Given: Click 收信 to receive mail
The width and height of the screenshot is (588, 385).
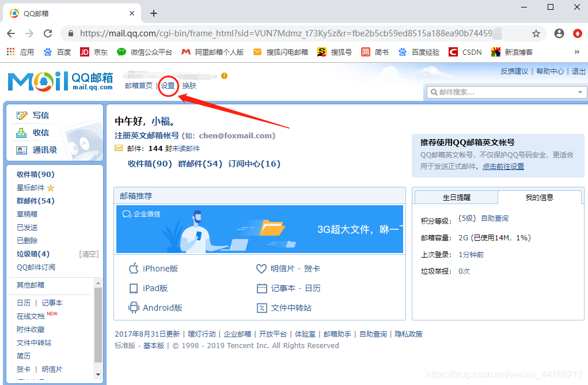Looking at the screenshot, I should (x=33, y=133).
